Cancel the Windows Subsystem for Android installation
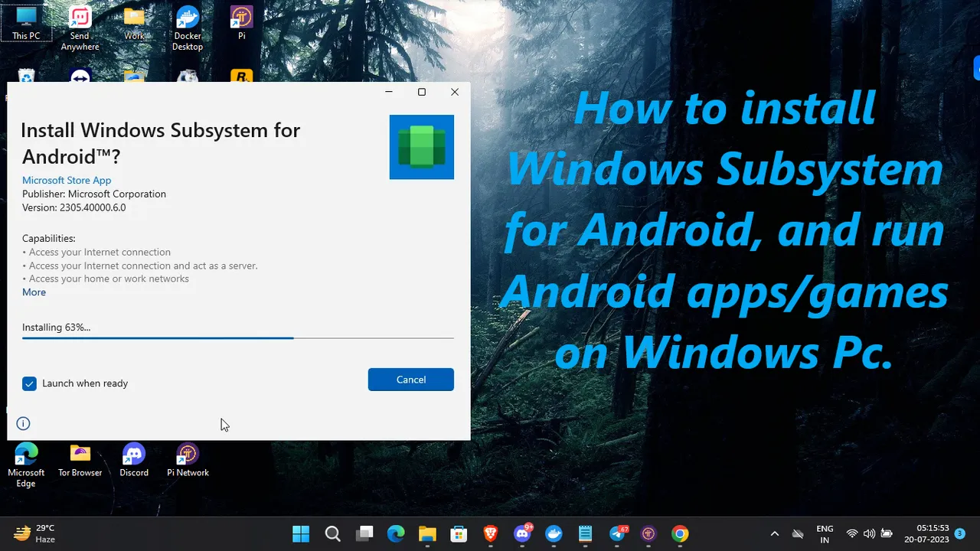Screen dimensions: 980x551 [x=410, y=380]
